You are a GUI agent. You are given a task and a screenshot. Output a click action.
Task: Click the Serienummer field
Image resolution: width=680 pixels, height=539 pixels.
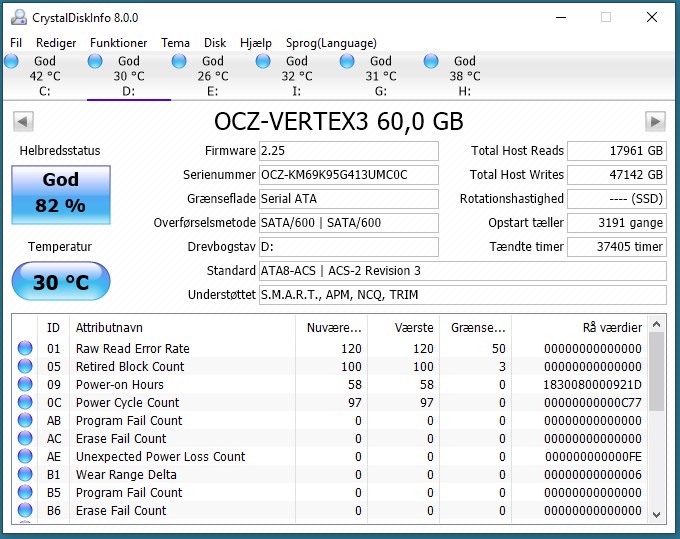(x=349, y=175)
